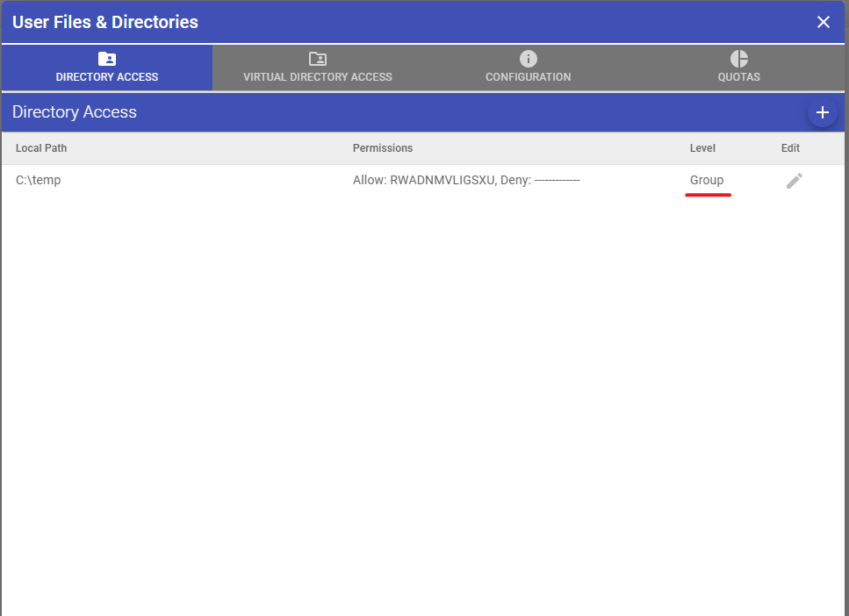Close the User Files & Directories dialog

point(824,22)
